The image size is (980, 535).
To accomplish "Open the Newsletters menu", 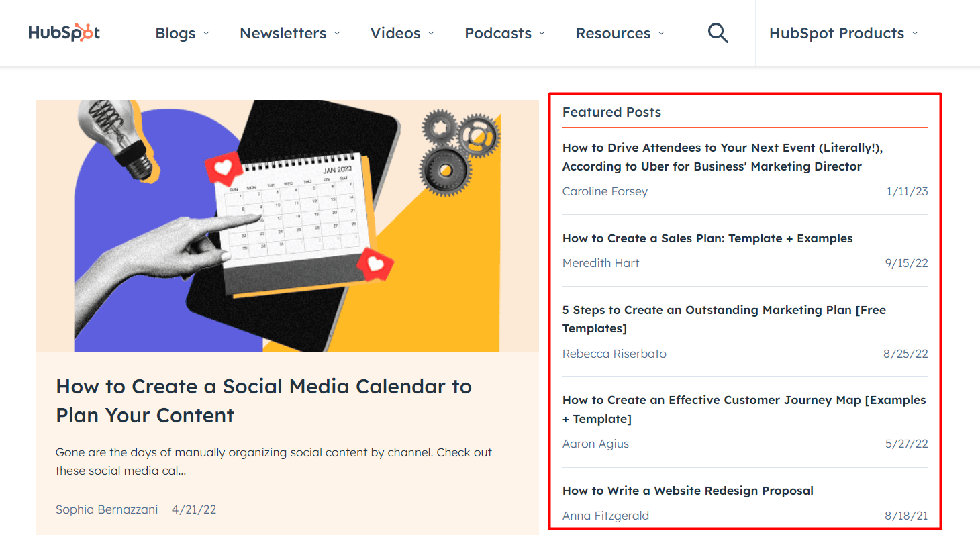I will (x=290, y=33).
